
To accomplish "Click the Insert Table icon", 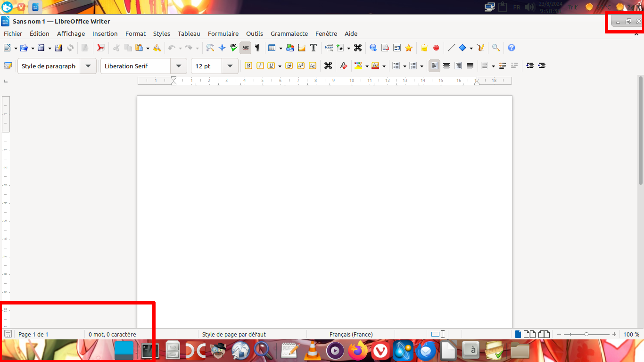I will click(x=272, y=48).
